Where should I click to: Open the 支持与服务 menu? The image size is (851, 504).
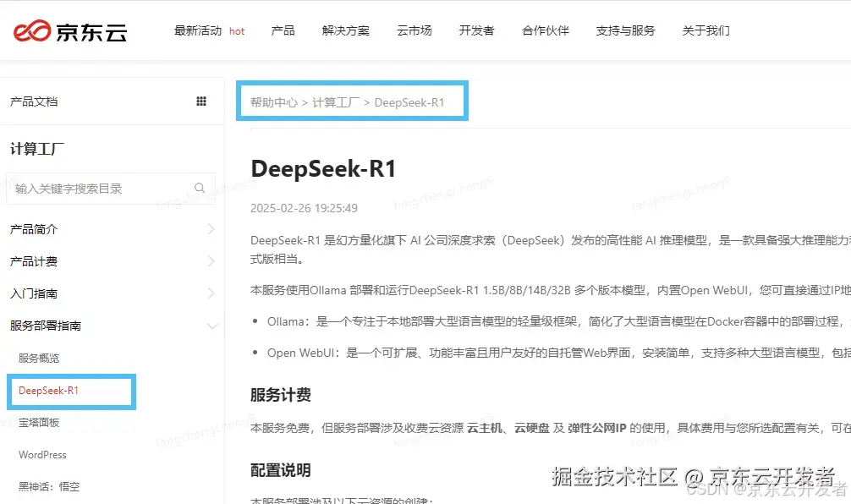626,31
